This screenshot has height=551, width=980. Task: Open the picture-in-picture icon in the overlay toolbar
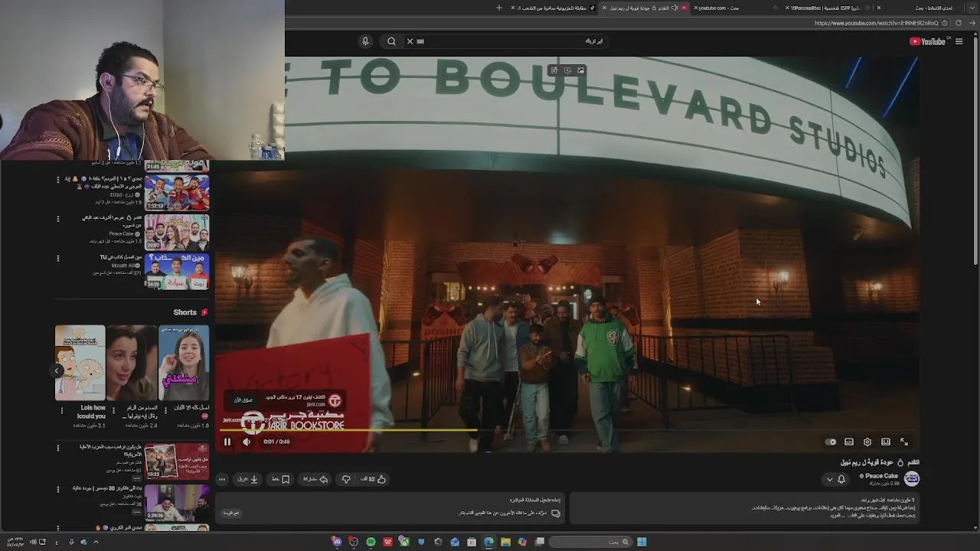pyautogui.click(x=581, y=70)
